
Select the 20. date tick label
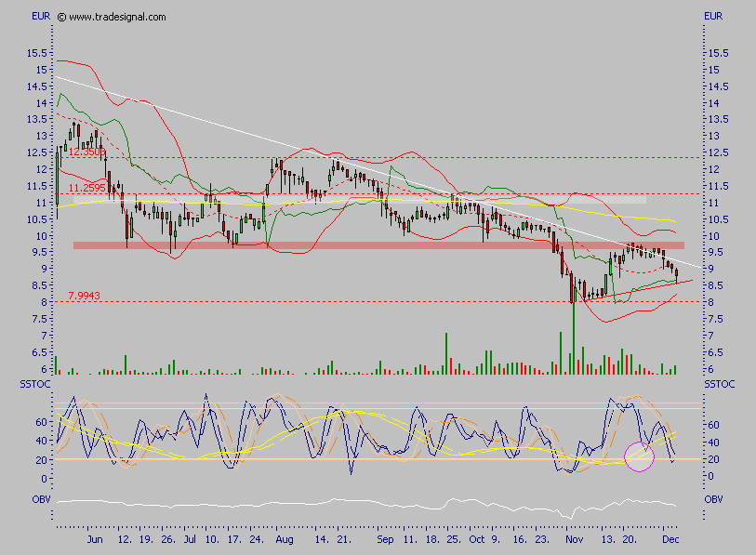[x=630, y=539]
